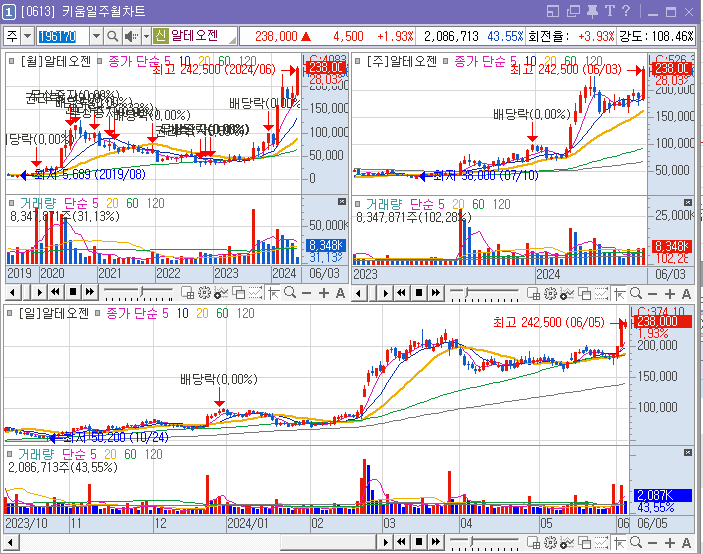Toggle monthly 종가 단순 moving average marker
Screen dimensions: 703x554
100,61
